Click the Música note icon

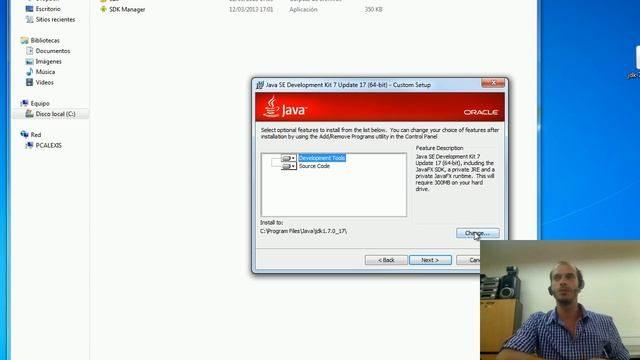(29, 72)
